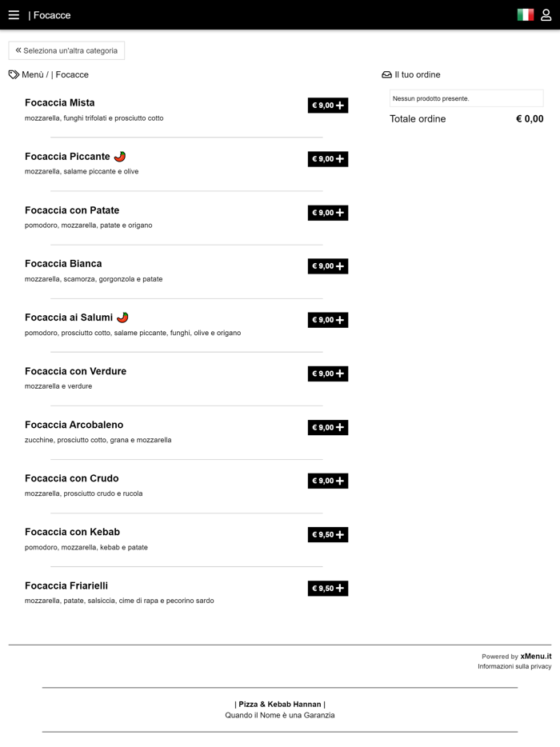560x747 pixels.
Task: Click the chili icon on Focaccia ai Salumi
Action: (x=122, y=318)
